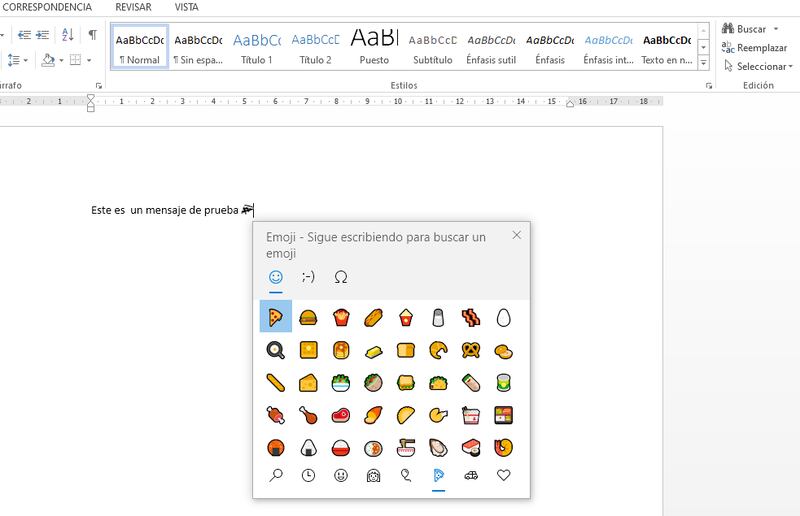Open the shading color dropdown arrow
800x516 pixels.
(x=61, y=60)
